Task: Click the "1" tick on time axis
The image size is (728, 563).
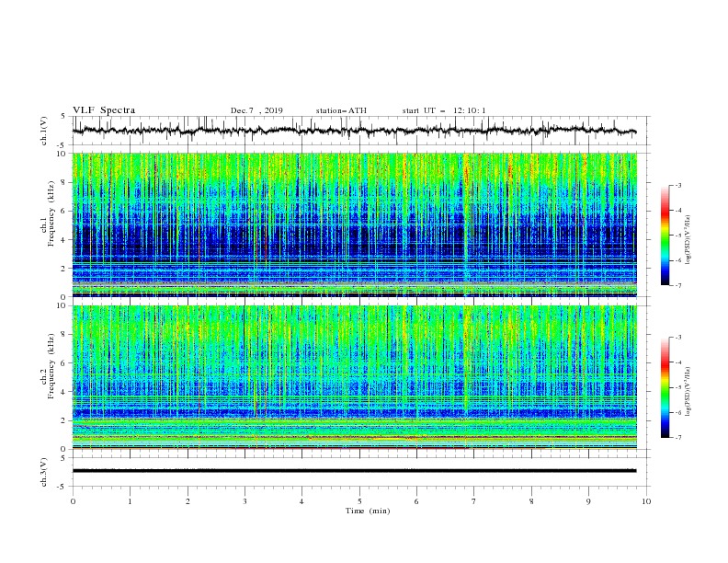Action: 130,501
